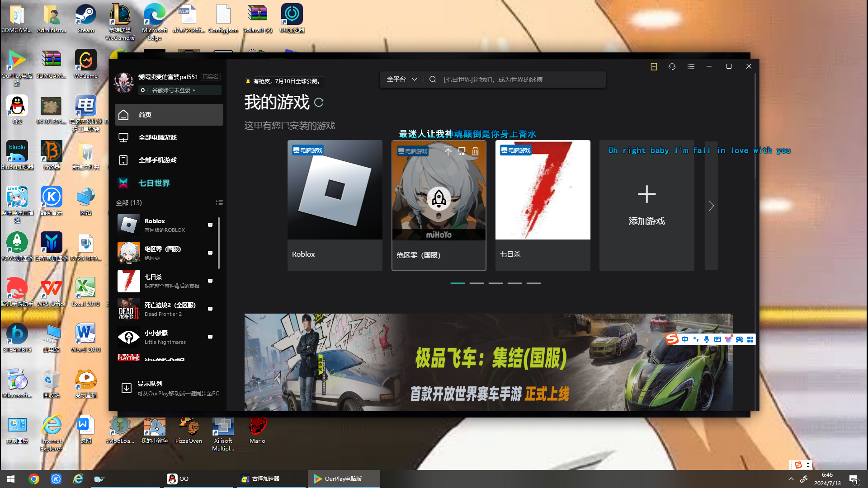Open the 全平台 platform dropdown
The width and height of the screenshot is (868, 488).
401,80
